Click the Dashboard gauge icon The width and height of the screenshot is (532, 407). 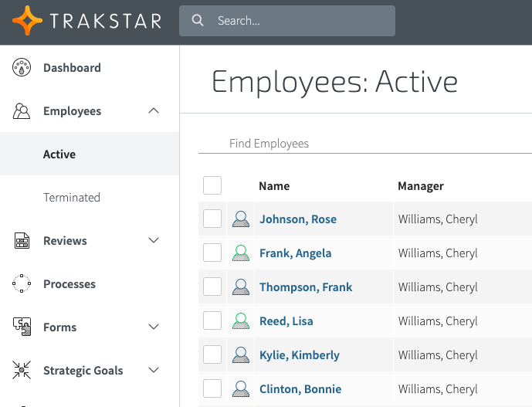pos(22,67)
